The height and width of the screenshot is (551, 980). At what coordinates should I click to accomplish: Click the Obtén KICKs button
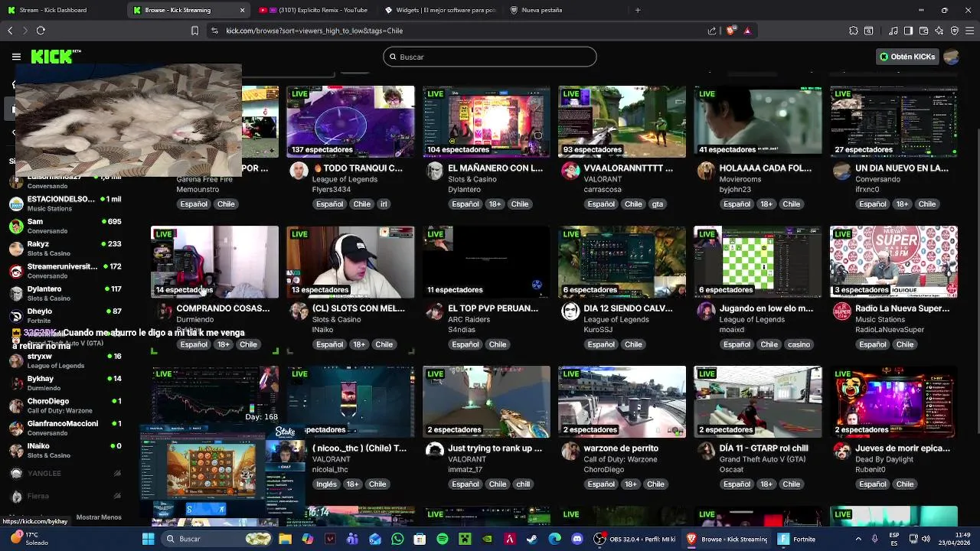pyautogui.click(x=907, y=57)
